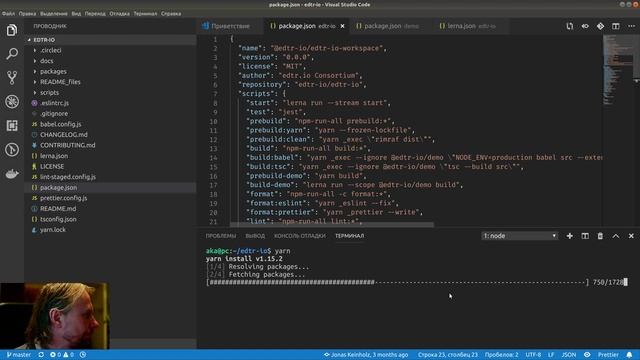Viewport: 640px width, 360px height.
Task: Open yarn.lock in the explorer
Action: pyautogui.click(x=111, y=230)
